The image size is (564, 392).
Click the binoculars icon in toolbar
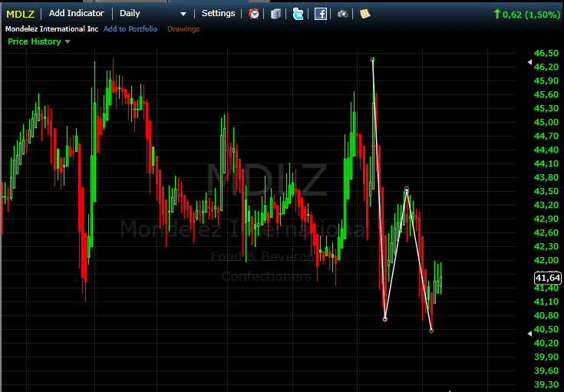342,14
